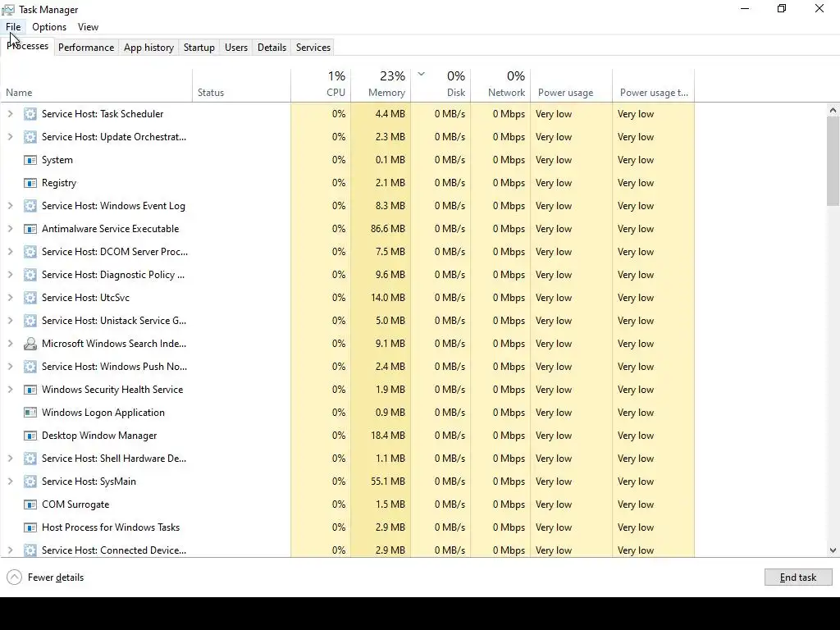Viewport: 840px width, 630px height.
Task: Click the UtcSvc service host icon
Action: tap(30, 298)
